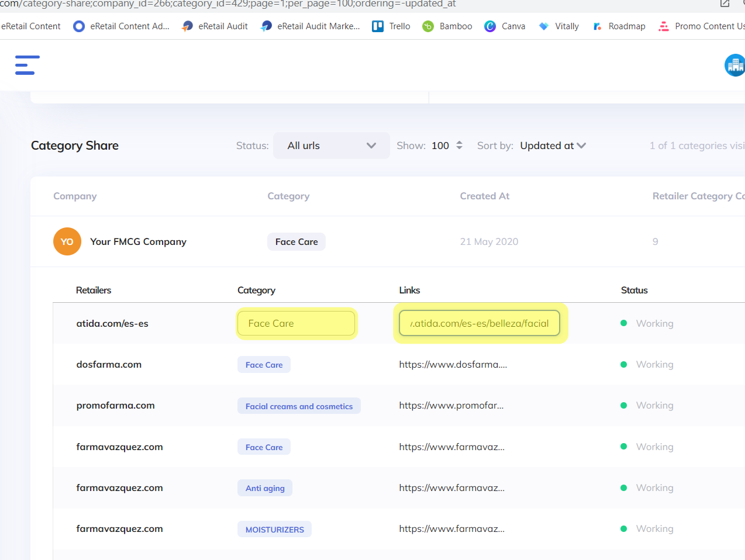Click the MOISTURIZERS category tag
This screenshot has width=745, height=560.
tap(274, 529)
